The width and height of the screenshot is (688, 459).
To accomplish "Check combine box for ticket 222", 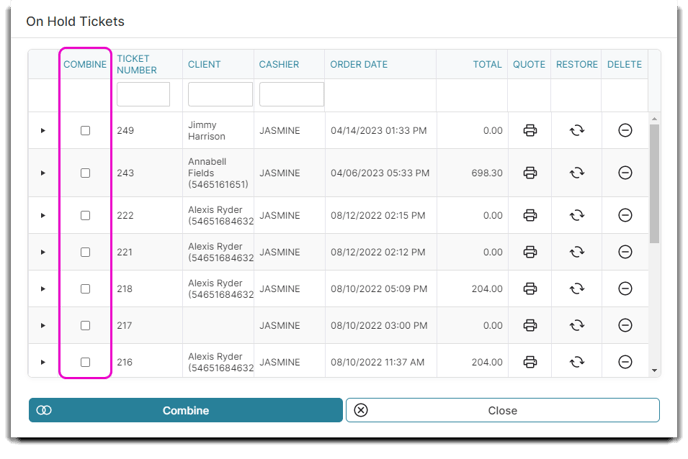I will [85, 215].
